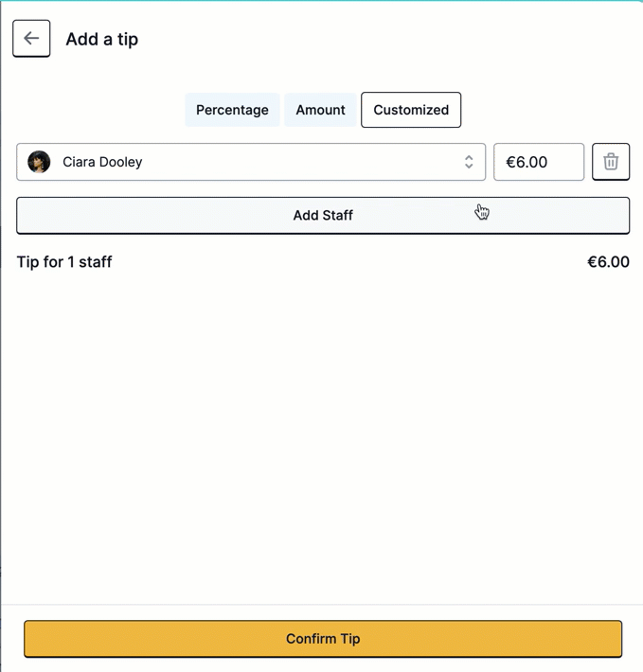Tap the Confirm Tip label text
The image size is (643, 672).
(x=323, y=639)
